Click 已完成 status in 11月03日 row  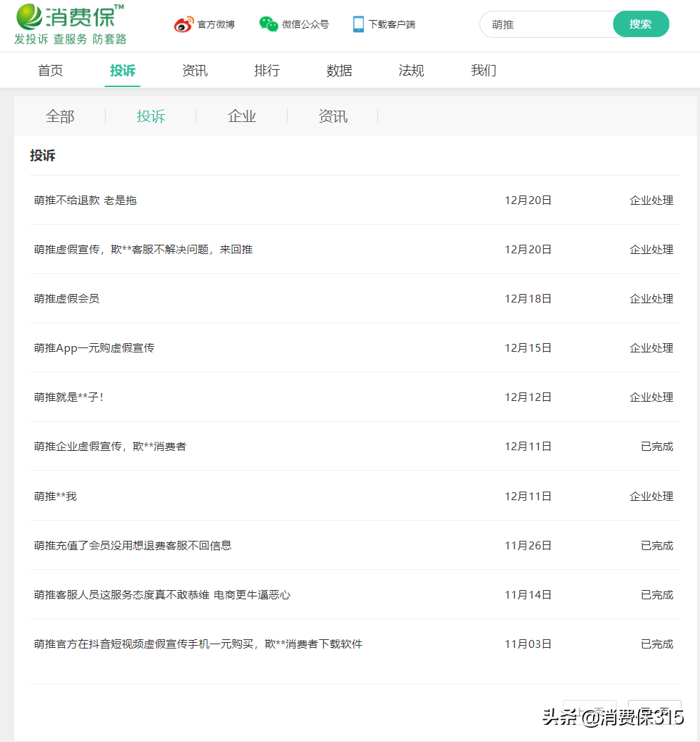pyautogui.click(x=657, y=644)
